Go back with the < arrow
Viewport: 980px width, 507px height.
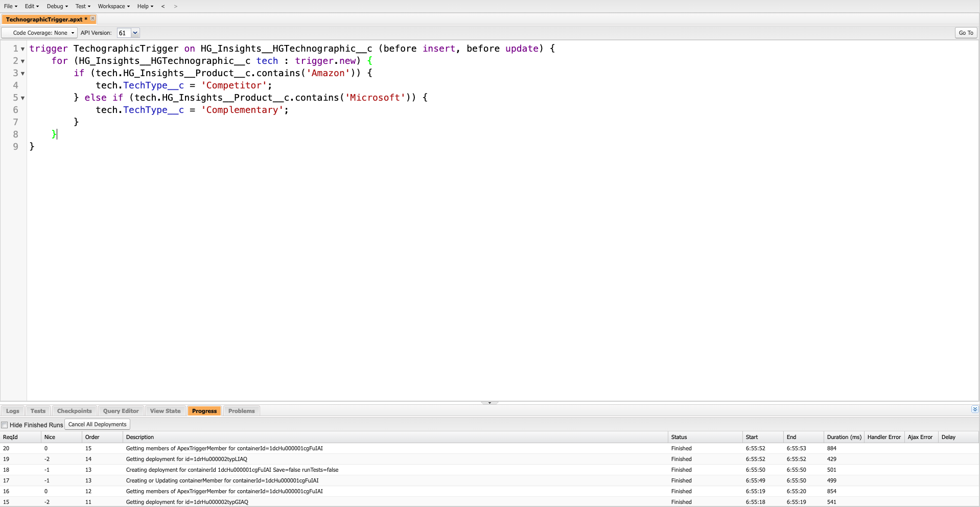point(163,6)
